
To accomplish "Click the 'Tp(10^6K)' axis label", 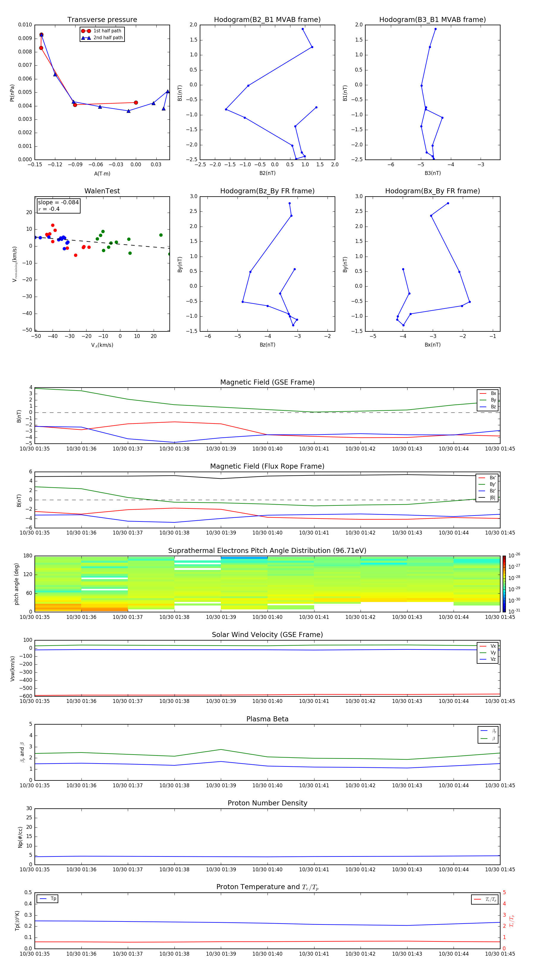I will point(17,921).
